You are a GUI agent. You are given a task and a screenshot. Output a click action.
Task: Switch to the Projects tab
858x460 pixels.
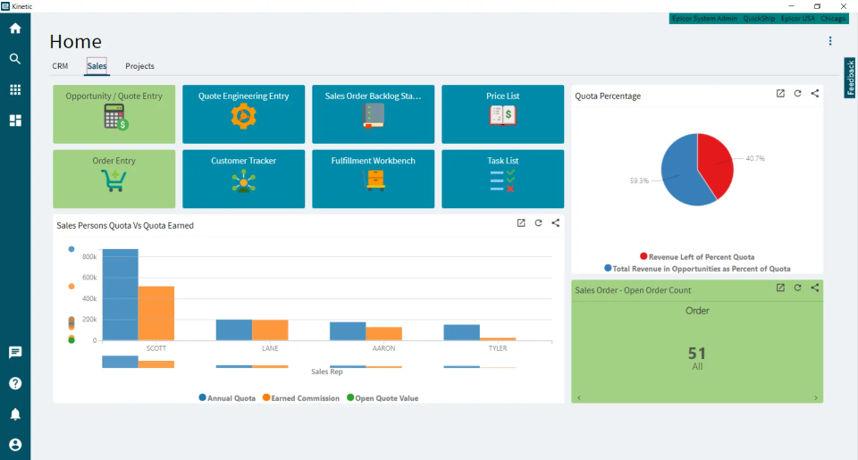point(140,66)
